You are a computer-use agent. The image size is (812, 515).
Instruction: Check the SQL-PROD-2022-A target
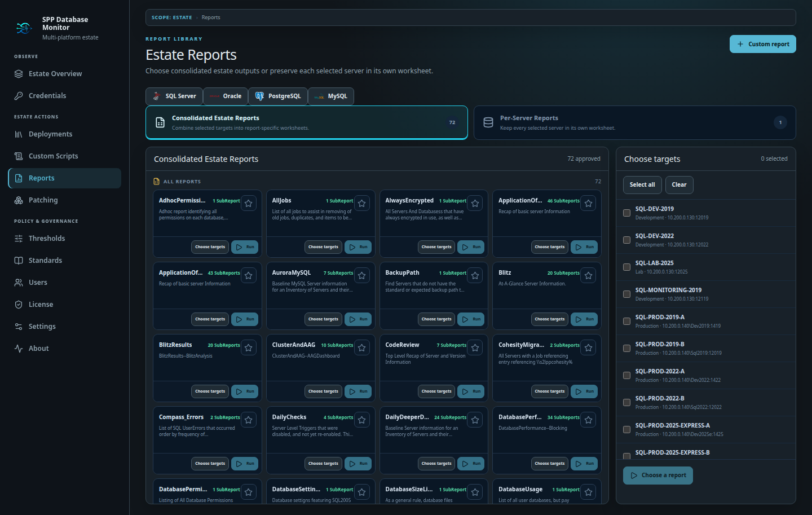point(626,376)
